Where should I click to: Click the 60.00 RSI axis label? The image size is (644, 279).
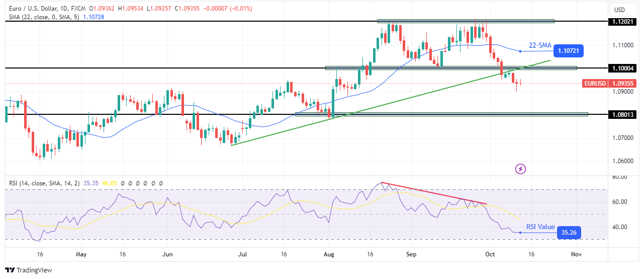pyautogui.click(x=621, y=202)
